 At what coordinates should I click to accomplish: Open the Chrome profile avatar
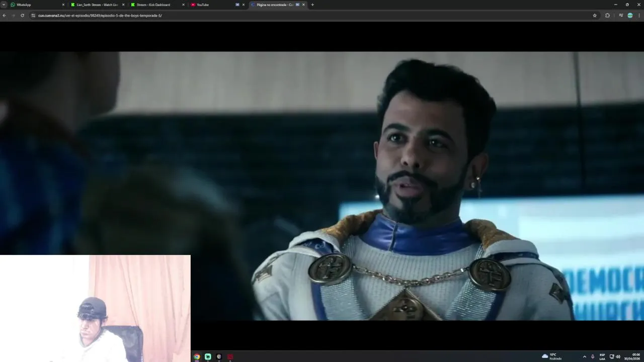[630, 16]
